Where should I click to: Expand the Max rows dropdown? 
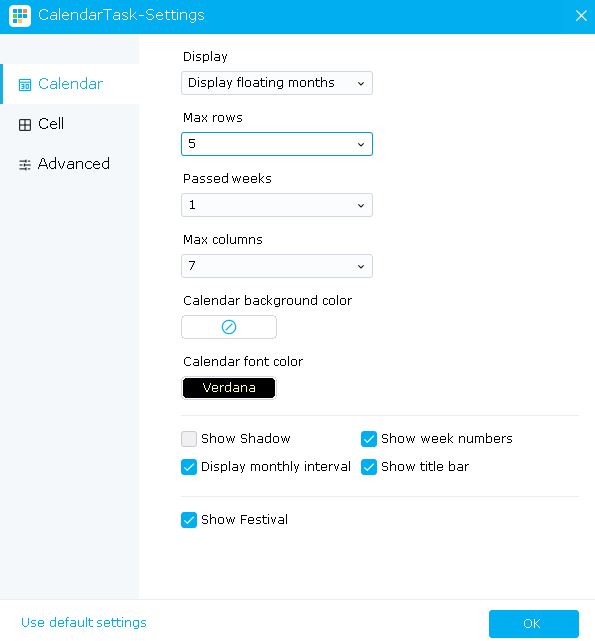(277, 144)
